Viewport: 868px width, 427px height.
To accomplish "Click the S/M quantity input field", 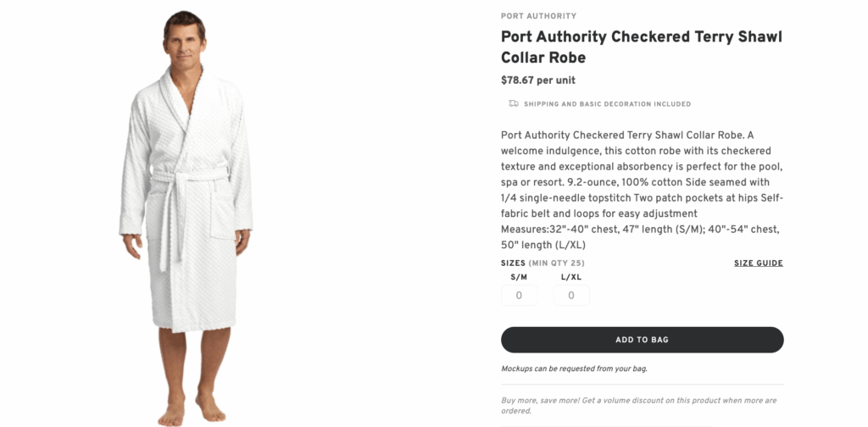I will 519,296.
